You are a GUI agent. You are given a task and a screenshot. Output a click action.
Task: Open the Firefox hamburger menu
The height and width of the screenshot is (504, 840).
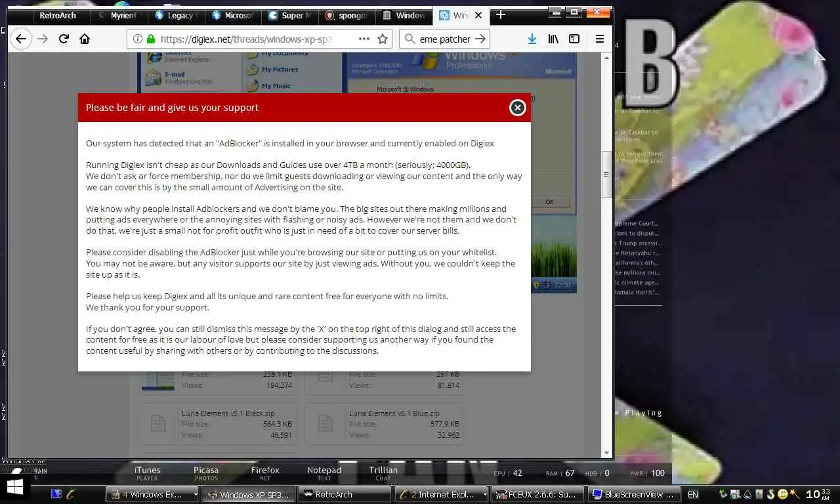pyautogui.click(x=599, y=39)
